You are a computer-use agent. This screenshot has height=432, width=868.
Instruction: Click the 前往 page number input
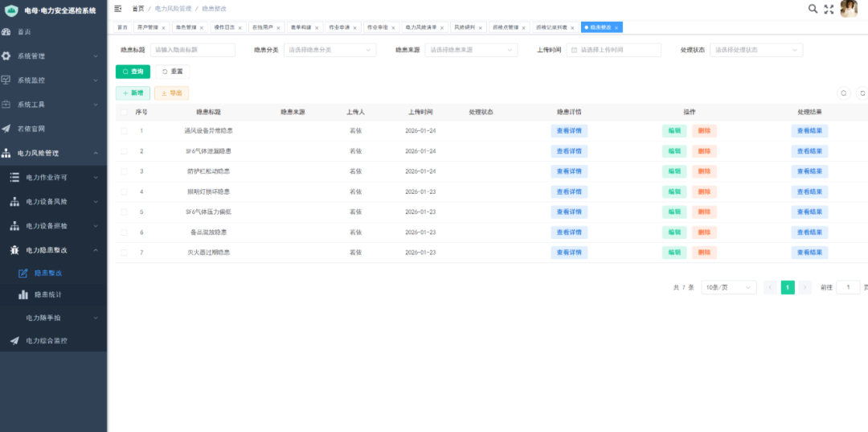(x=848, y=287)
